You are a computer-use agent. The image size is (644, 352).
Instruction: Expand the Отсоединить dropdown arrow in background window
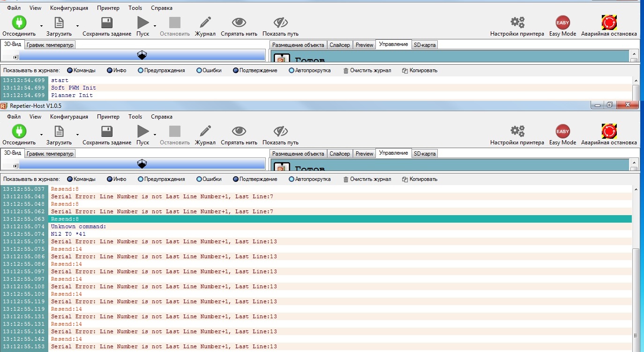(x=41, y=26)
